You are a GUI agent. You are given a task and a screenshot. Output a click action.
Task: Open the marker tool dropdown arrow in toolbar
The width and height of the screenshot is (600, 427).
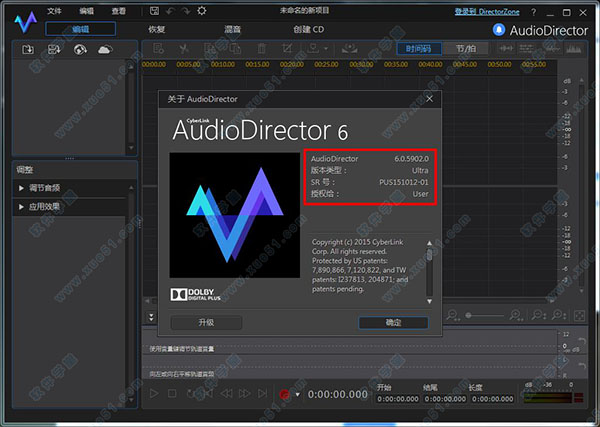(x=326, y=49)
